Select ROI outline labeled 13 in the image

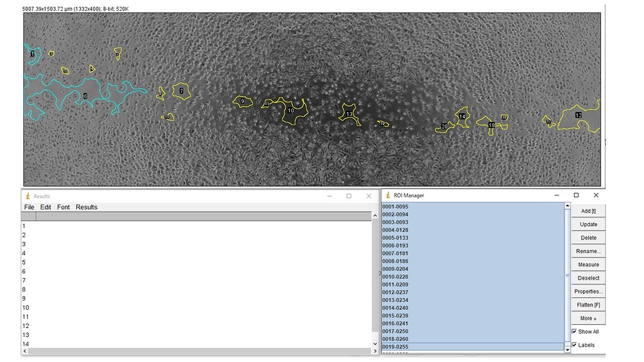point(350,114)
